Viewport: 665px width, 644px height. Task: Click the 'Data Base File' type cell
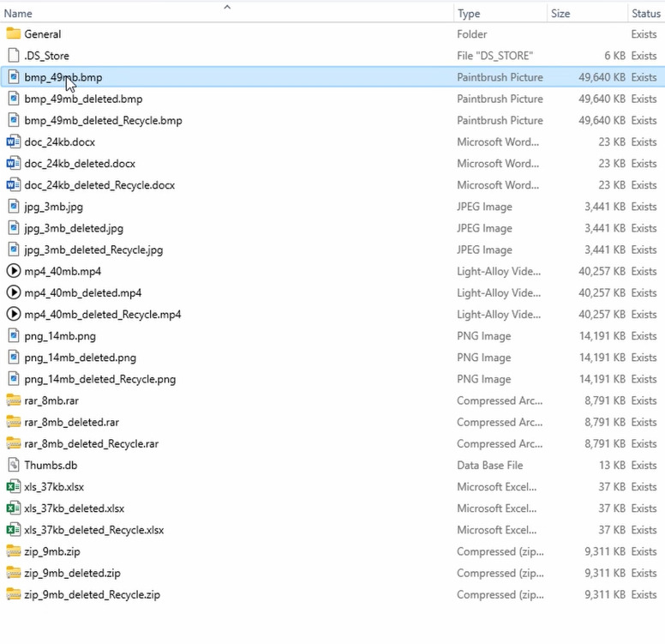(x=490, y=466)
